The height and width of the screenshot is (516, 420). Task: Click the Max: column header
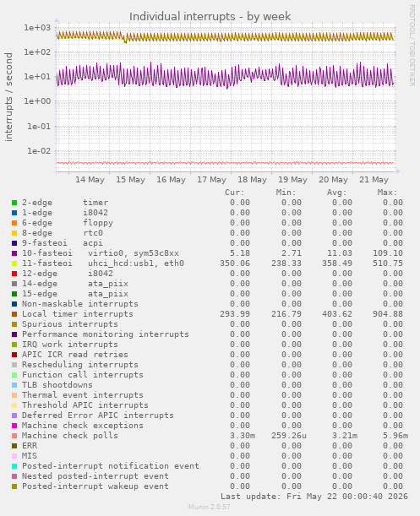pos(387,193)
